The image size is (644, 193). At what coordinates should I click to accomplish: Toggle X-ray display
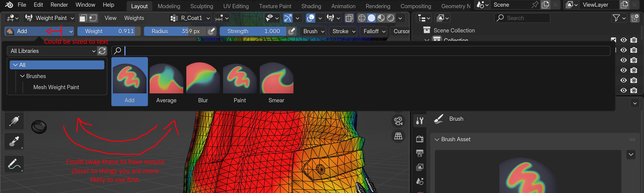coord(349,18)
